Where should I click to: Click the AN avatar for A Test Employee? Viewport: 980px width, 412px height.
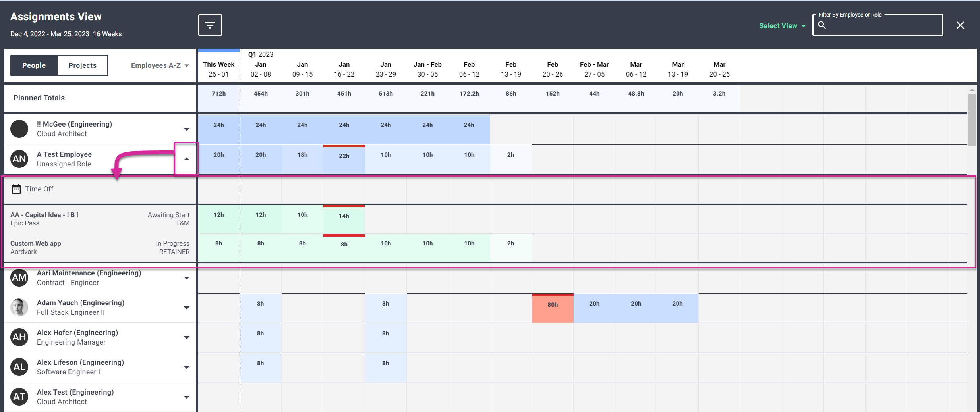point(19,159)
